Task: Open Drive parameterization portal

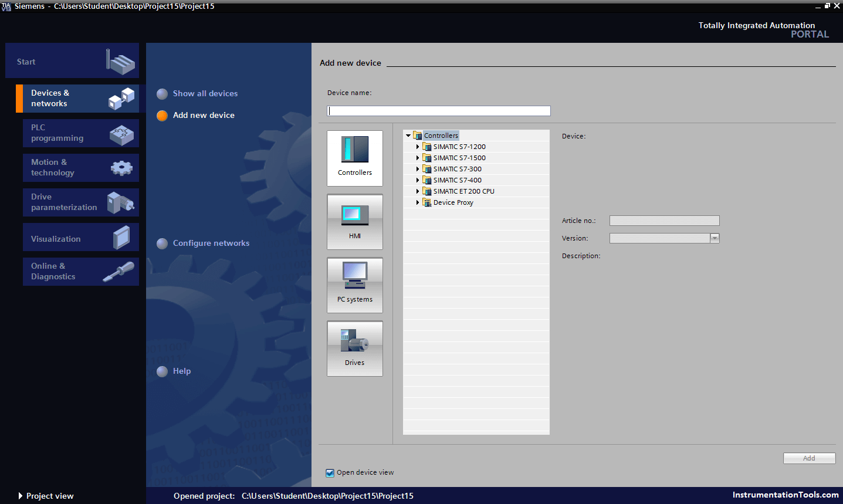Action: pyautogui.click(x=81, y=202)
